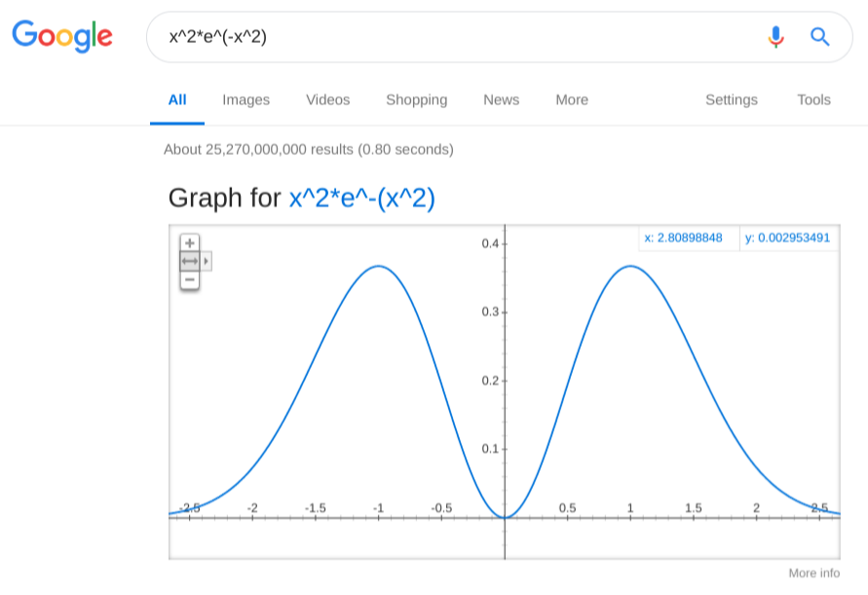This screenshot has width=868, height=595.
Task: Select the horizontal pan mode button
Action: (190, 261)
